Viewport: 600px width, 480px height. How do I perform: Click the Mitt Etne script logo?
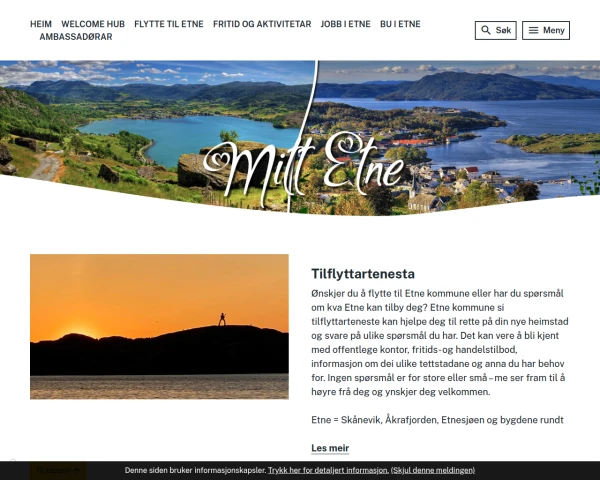coord(303,169)
